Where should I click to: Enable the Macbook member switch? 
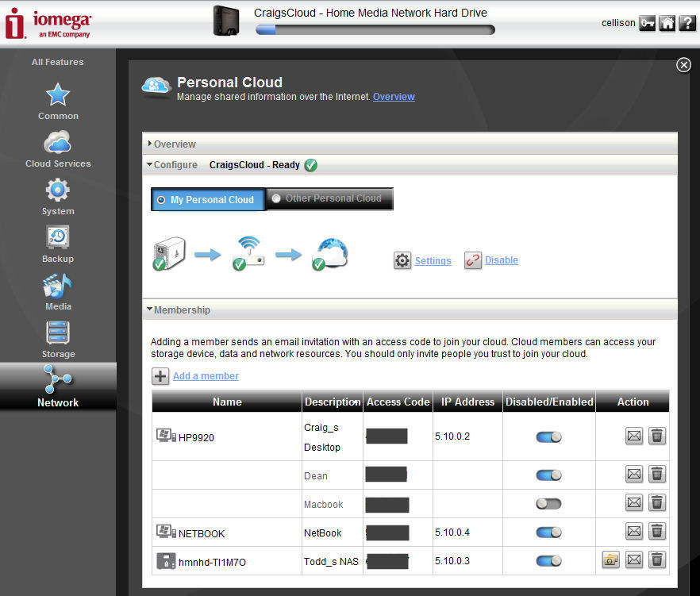[x=548, y=504]
